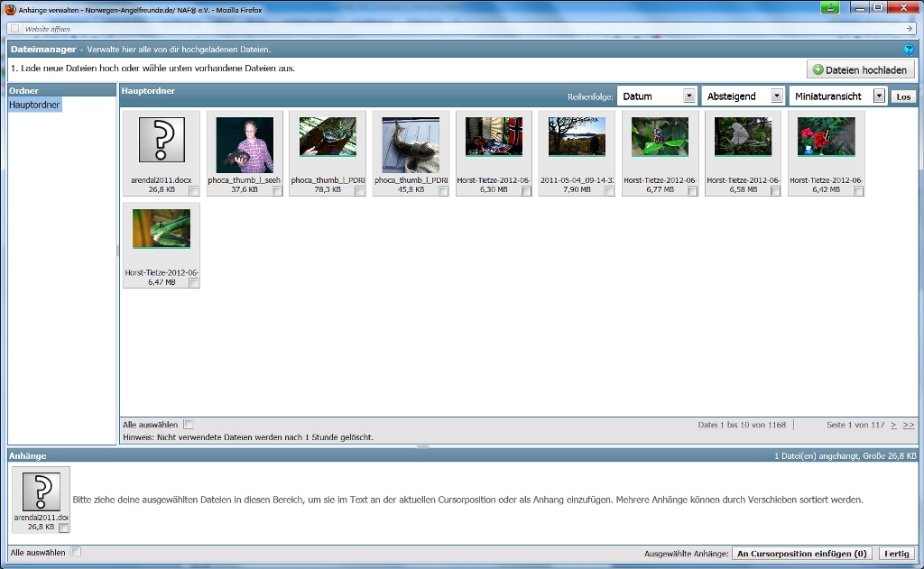Viewport: 924px width, 569px height.
Task: Click the arendal2011.docx unknown file icon in Hauptordner
Action: click(162, 140)
